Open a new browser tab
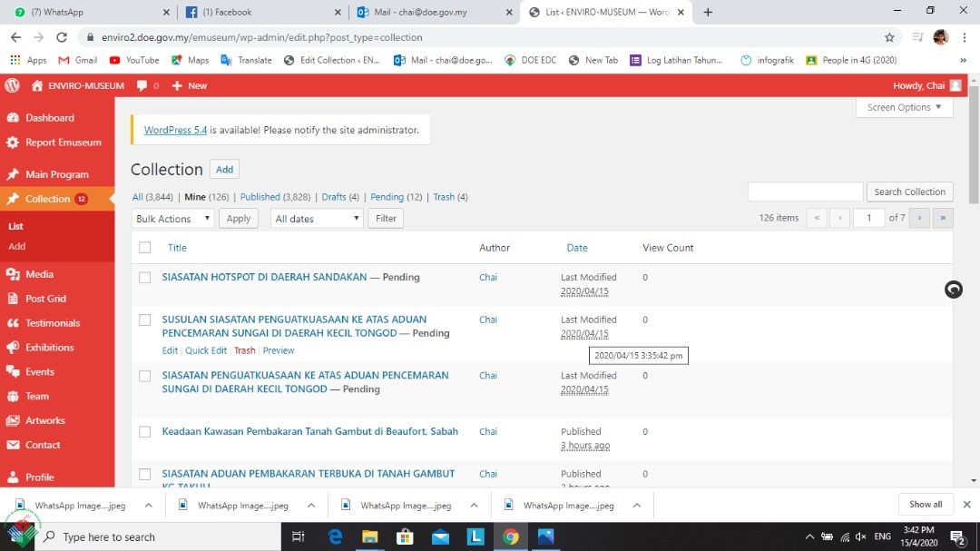This screenshot has width=980, height=551. (x=708, y=12)
